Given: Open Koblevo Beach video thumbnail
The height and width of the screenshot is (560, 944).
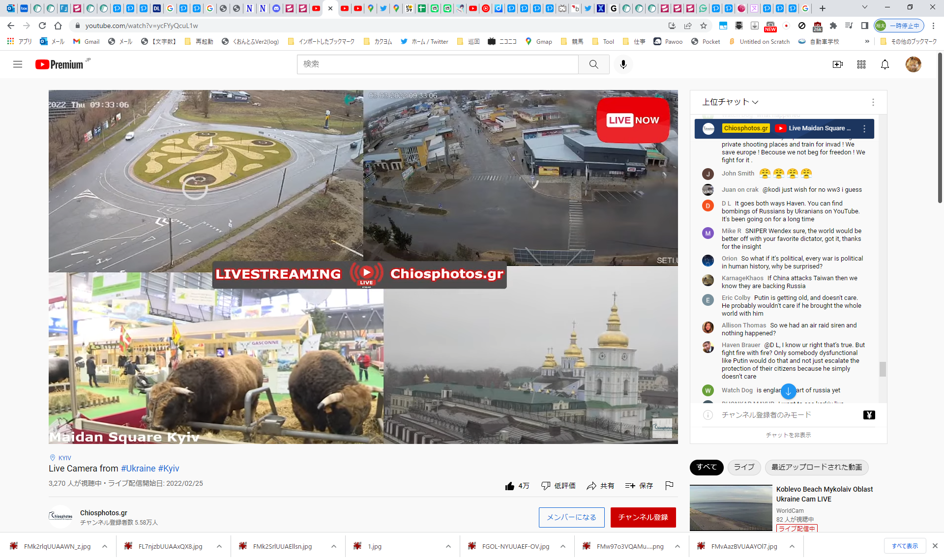Looking at the screenshot, I should (x=731, y=508).
